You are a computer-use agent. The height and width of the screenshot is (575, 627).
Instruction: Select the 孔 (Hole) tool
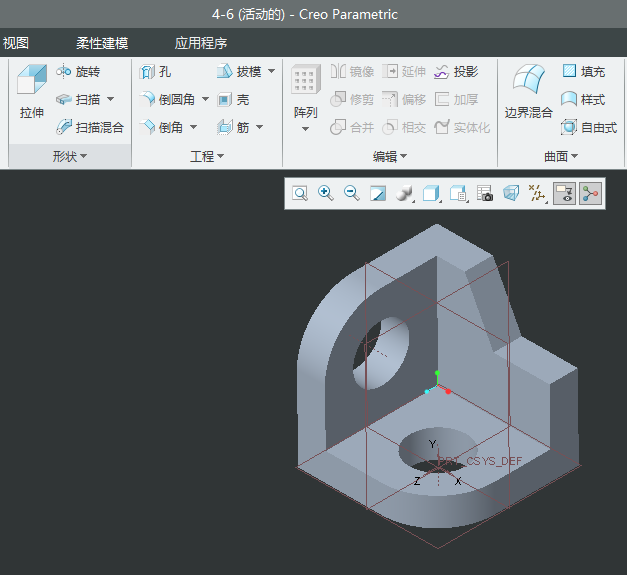155,72
